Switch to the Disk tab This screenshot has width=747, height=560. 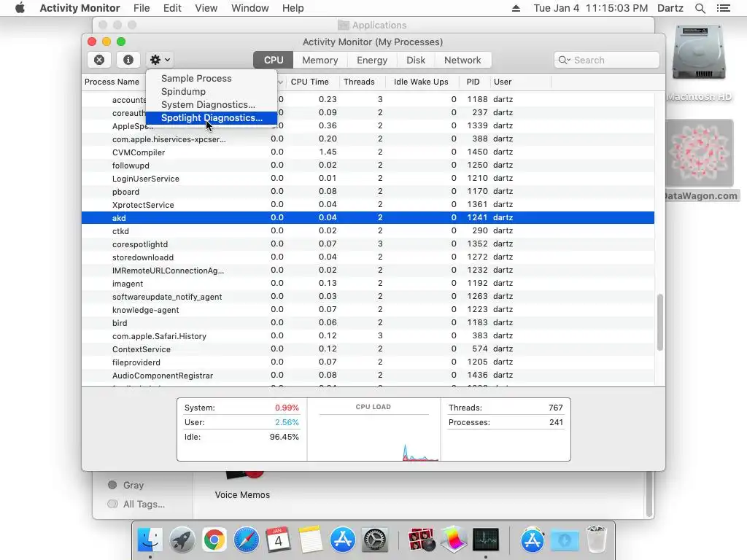pyautogui.click(x=416, y=60)
